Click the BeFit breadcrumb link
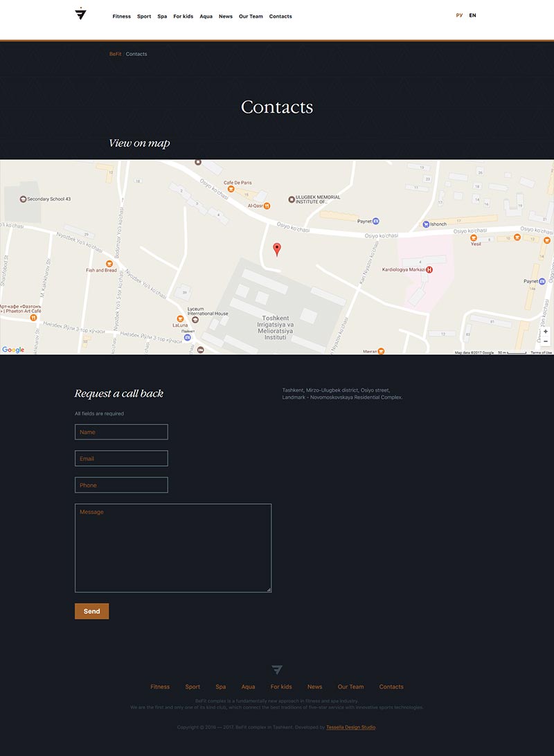Viewport: 554px width, 756px height. (115, 54)
